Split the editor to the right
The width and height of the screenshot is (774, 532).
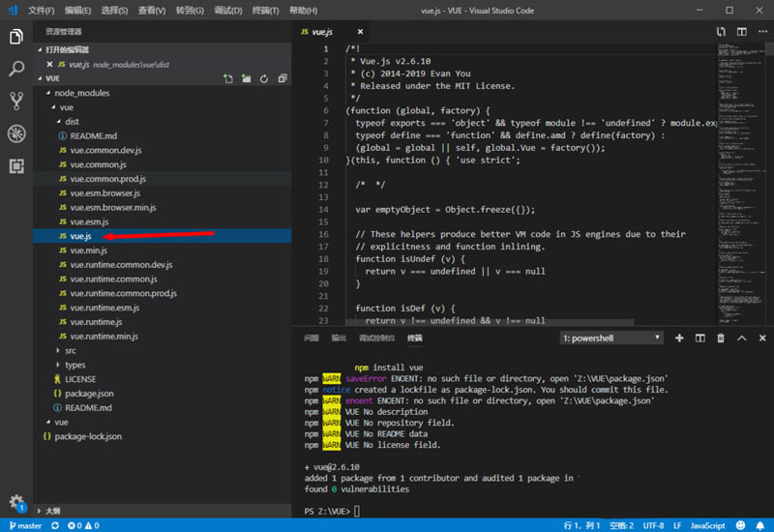tap(742, 31)
